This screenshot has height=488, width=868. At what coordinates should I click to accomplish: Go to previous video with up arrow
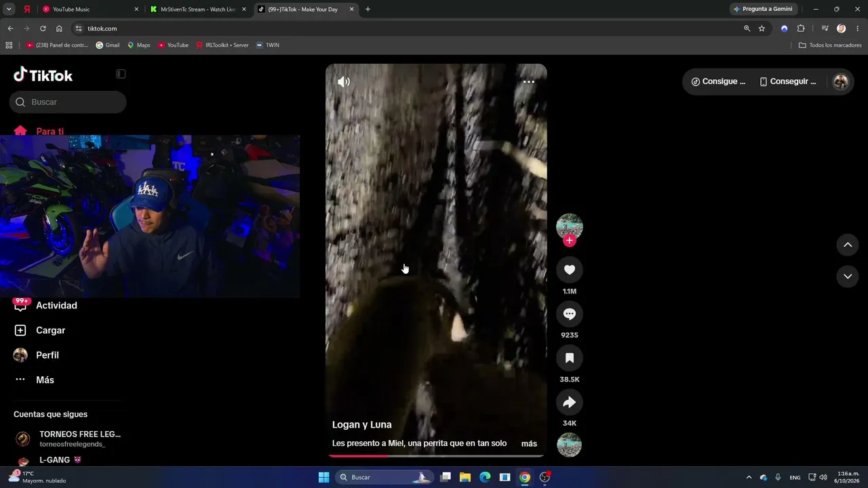click(x=848, y=245)
